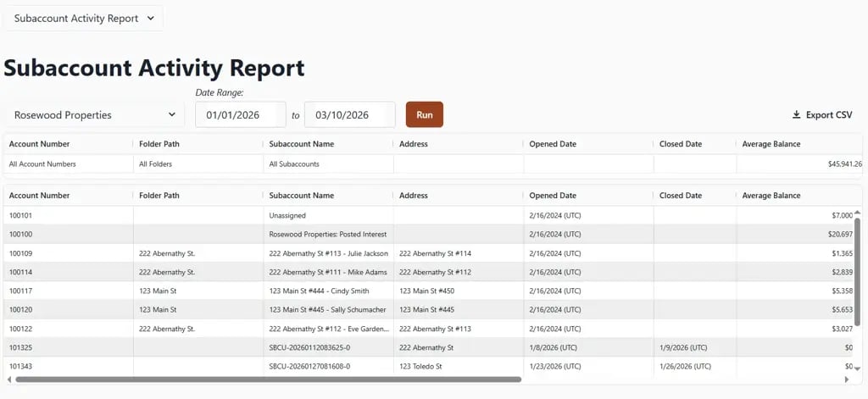Click 123 Main St #445 - Sally Schumacher

tap(328, 310)
